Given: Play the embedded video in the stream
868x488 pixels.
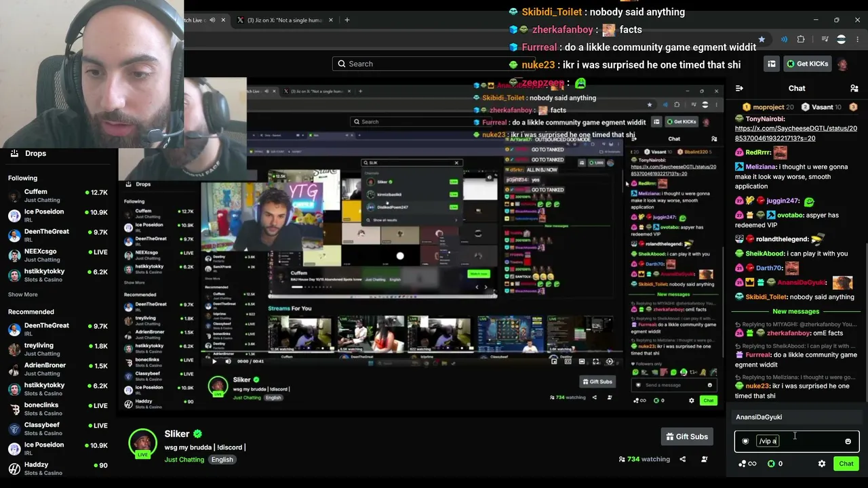Looking at the screenshot, I should click(215, 361).
